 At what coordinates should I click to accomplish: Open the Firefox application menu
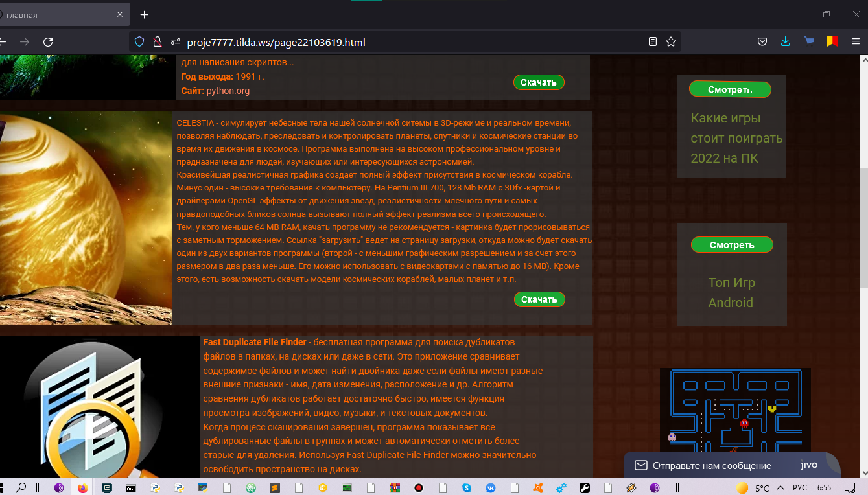pyautogui.click(x=854, y=42)
